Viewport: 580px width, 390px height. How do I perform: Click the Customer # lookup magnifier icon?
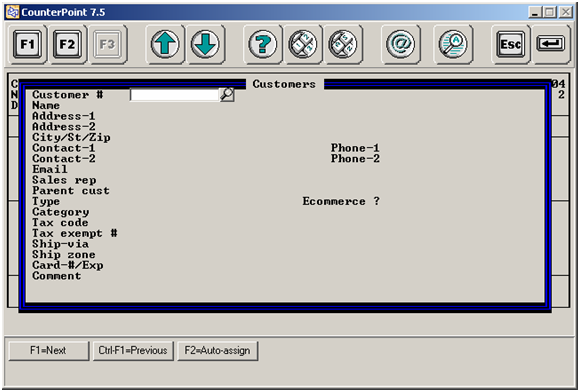click(x=227, y=95)
